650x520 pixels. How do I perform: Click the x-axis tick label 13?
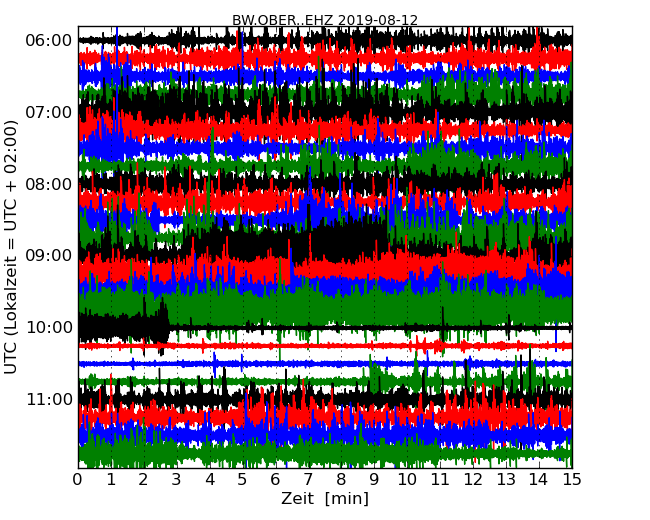click(x=506, y=480)
